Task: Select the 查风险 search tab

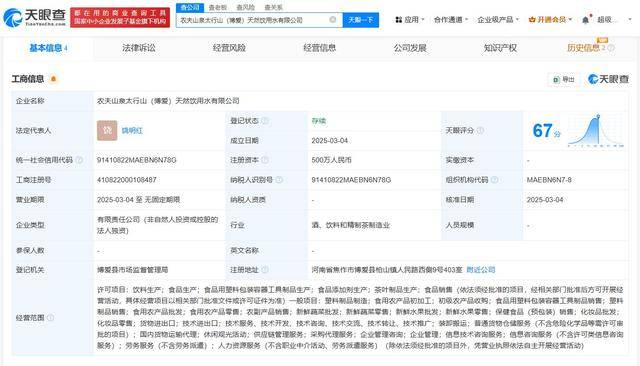Action: 245,7
